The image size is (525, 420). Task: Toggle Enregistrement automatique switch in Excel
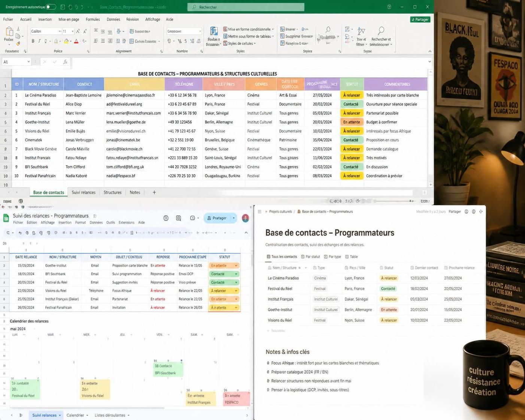tap(51, 7)
